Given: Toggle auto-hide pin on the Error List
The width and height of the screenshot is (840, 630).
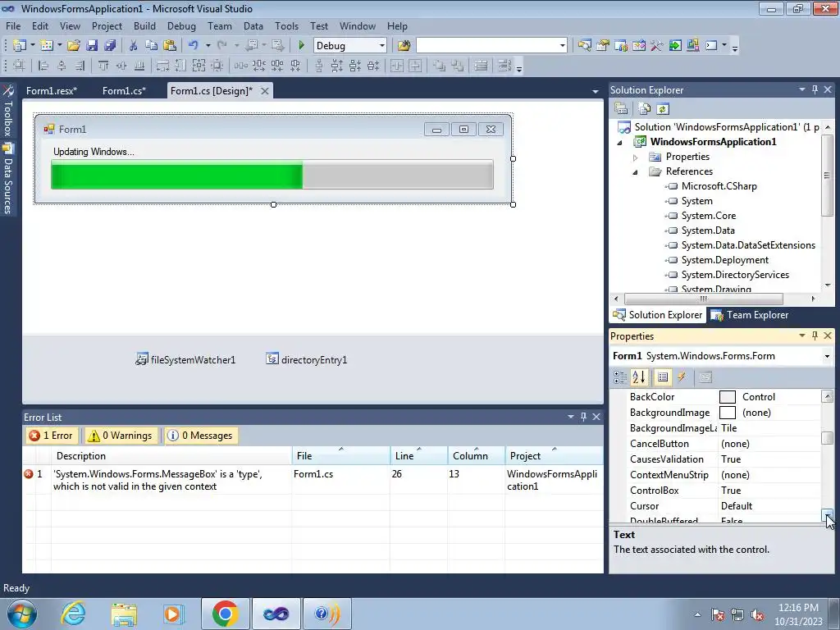Looking at the screenshot, I should [x=583, y=416].
